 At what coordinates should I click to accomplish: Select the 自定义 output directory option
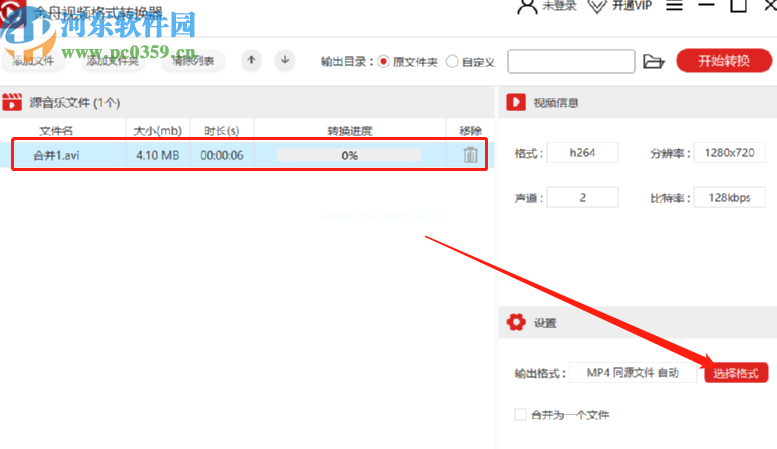point(452,61)
